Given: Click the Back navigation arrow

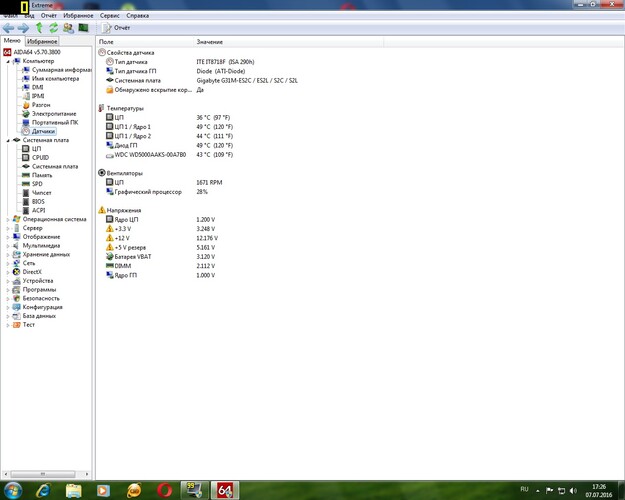Looking at the screenshot, I should coord(8,28).
